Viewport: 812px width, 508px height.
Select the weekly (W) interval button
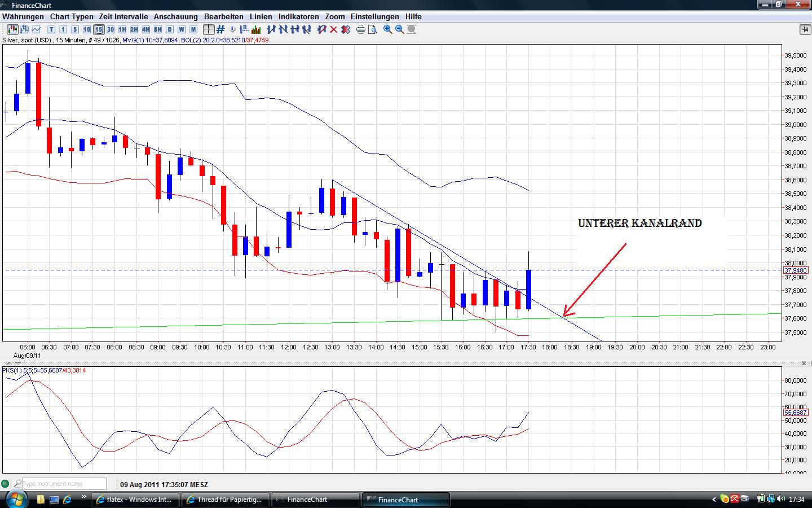pos(182,29)
